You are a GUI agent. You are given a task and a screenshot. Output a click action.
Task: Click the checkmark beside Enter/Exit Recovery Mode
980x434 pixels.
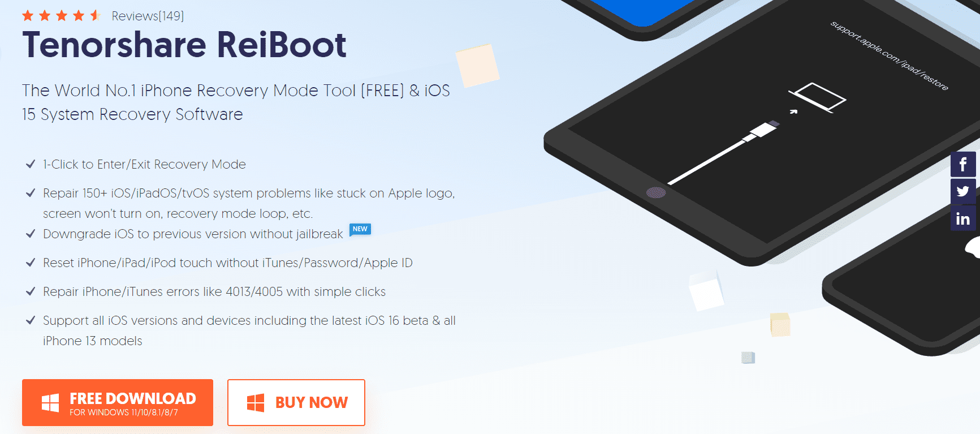point(31,164)
